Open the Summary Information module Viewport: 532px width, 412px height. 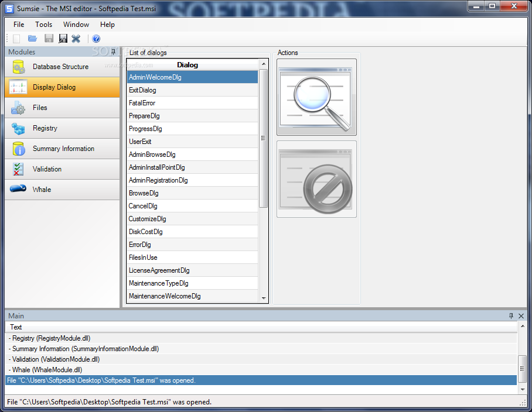click(x=62, y=149)
